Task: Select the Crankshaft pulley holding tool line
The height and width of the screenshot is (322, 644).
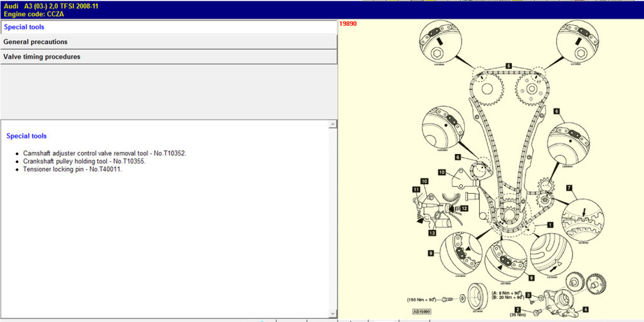Action: click(84, 161)
